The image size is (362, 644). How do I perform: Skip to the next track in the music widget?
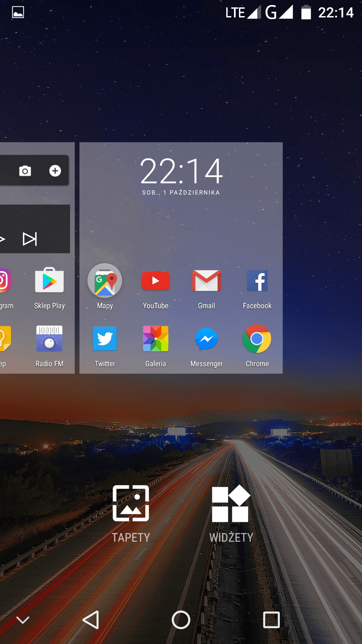coord(29,239)
